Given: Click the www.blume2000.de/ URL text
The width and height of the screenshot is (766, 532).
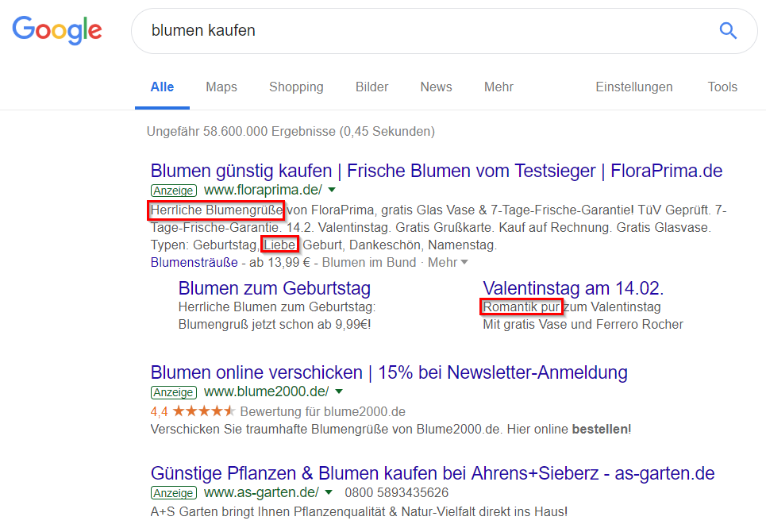Looking at the screenshot, I should pos(266,391).
